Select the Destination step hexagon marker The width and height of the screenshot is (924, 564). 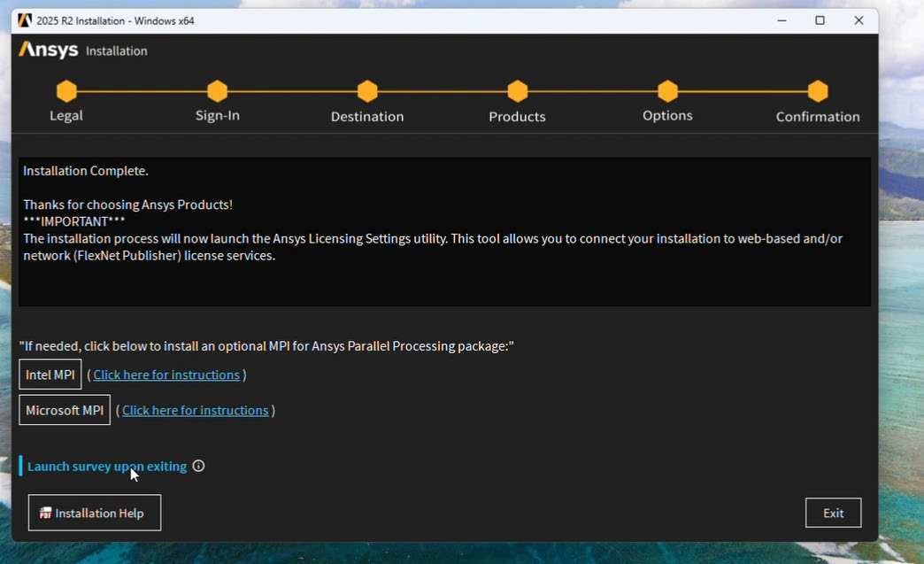pyautogui.click(x=367, y=91)
